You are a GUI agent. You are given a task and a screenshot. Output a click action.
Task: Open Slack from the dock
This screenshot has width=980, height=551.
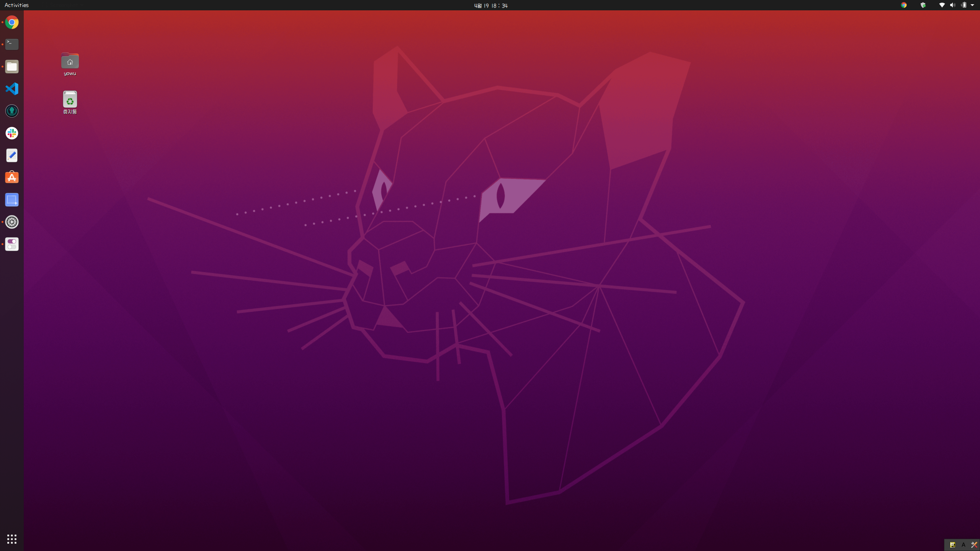(x=12, y=133)
